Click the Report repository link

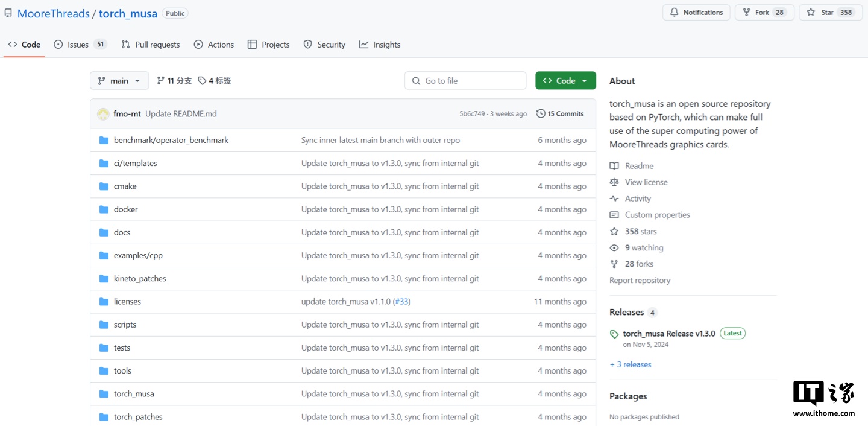[x=640, y=281]
